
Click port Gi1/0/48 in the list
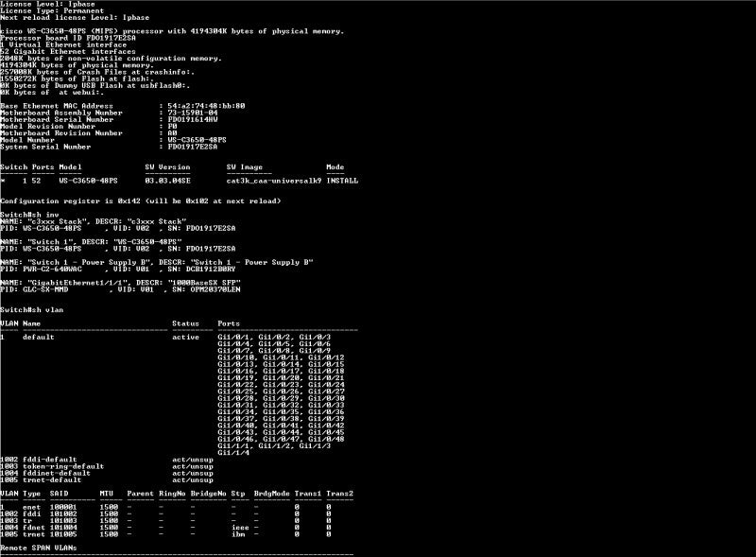(326, 439)
